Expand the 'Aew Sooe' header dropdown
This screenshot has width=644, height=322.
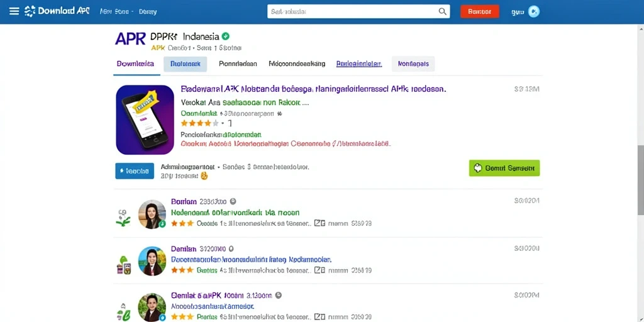[117, 11]
